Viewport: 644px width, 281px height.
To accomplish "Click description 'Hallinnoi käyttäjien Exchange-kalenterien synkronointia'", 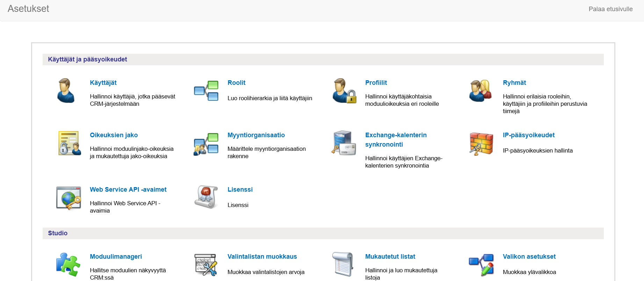I will [404, 162].
